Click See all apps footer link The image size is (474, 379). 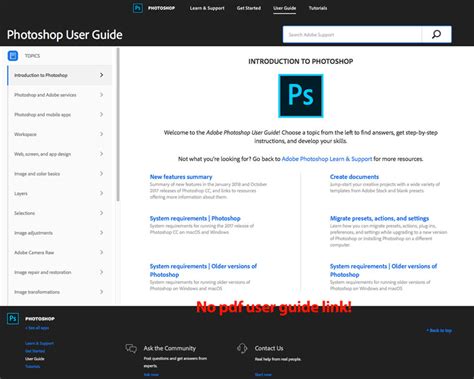37,328
